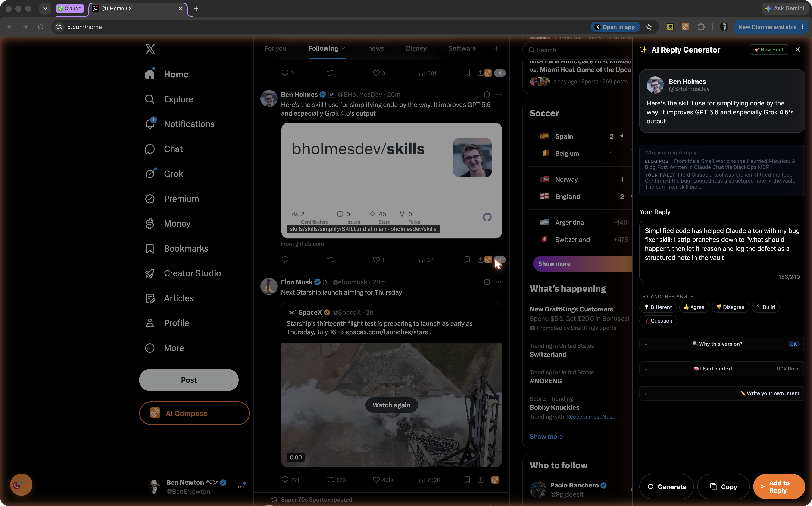The image size is (812, 506).
Task: Open the bholmesdev/skills GitHub card
Action: click(x=391, y=181)
